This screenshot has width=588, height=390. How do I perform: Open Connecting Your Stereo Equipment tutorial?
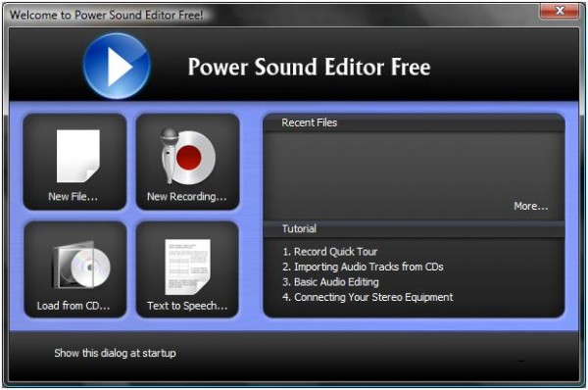click(x=367, y=297)
